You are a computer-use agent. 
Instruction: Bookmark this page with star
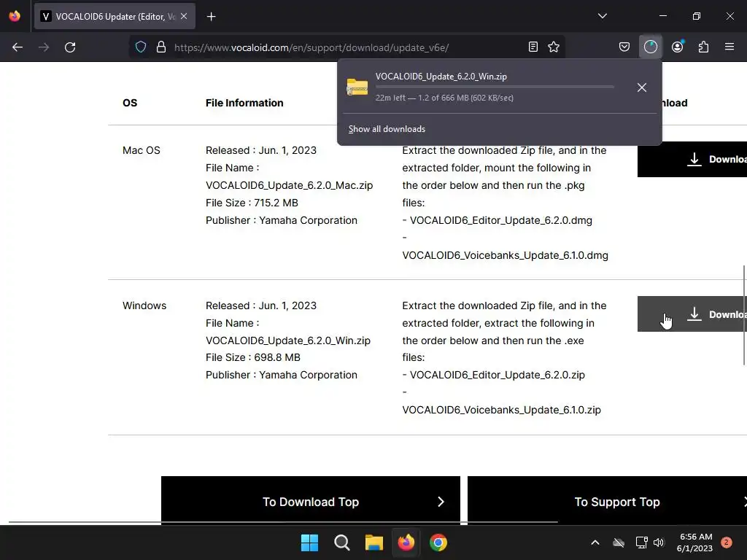pos(554,47)
